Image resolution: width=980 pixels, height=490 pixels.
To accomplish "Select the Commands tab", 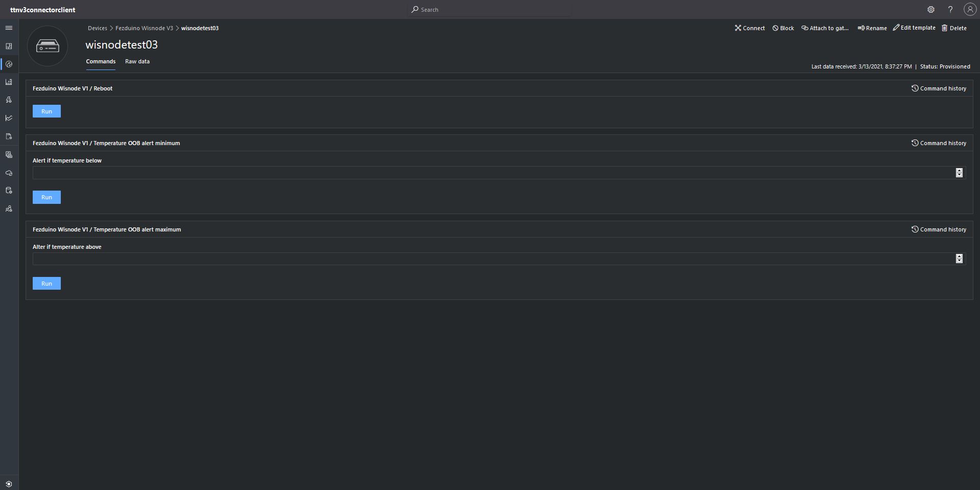I will pos(101,61).
